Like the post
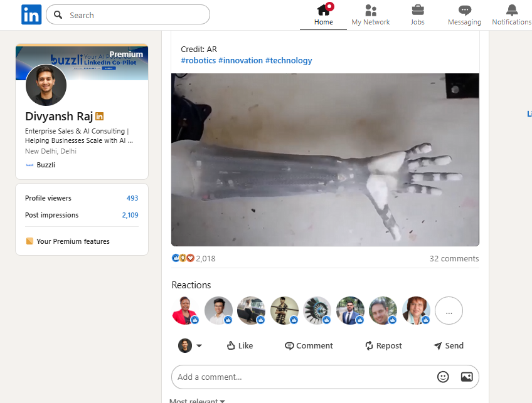Image resolution: width=532 pixels, height=403 pixels. [x=240, y=345]
